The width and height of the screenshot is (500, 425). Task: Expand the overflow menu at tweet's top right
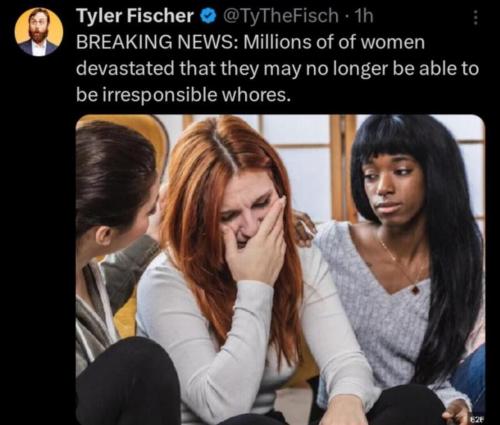[x=476, y=18]
